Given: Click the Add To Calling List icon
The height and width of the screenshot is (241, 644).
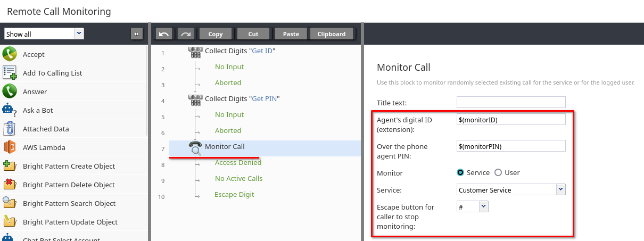Looking at the screenshot, I should click(x=10, y=73).
